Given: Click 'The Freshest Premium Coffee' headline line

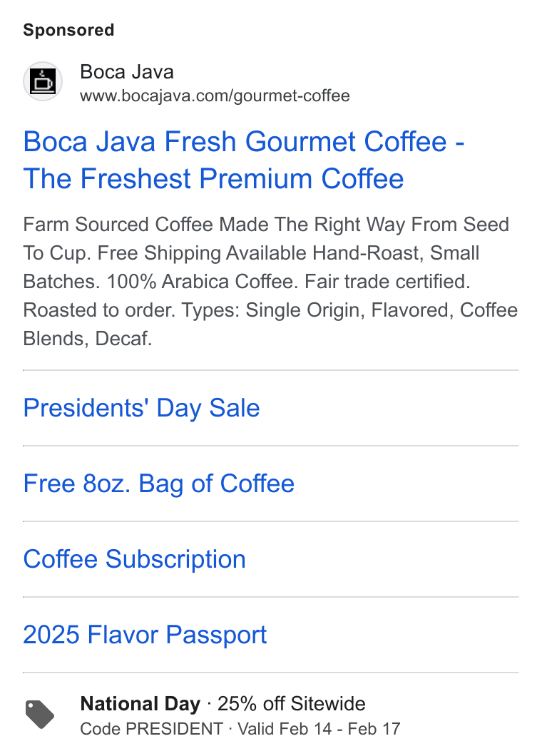Looking at the screenshot, I should (x=213, y=179).
